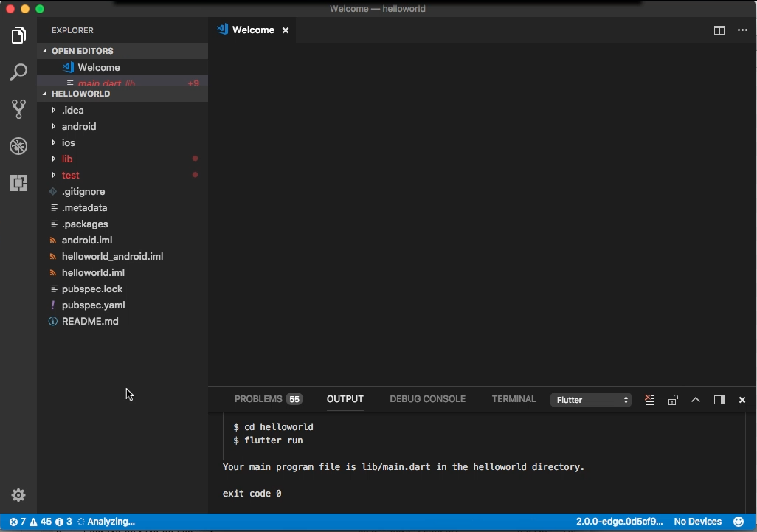Select the Output tab
The image size is (757, 532).
[345, 399]
